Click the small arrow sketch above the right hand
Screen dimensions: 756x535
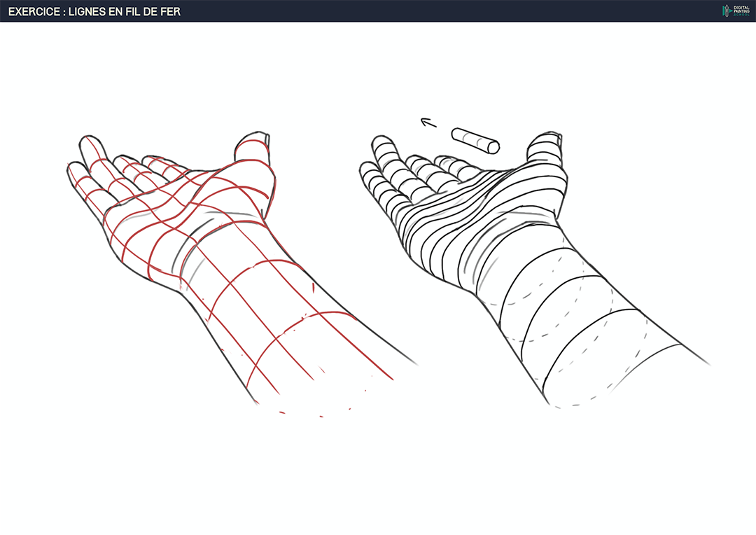pyautogui.click(x=428, y=124)
